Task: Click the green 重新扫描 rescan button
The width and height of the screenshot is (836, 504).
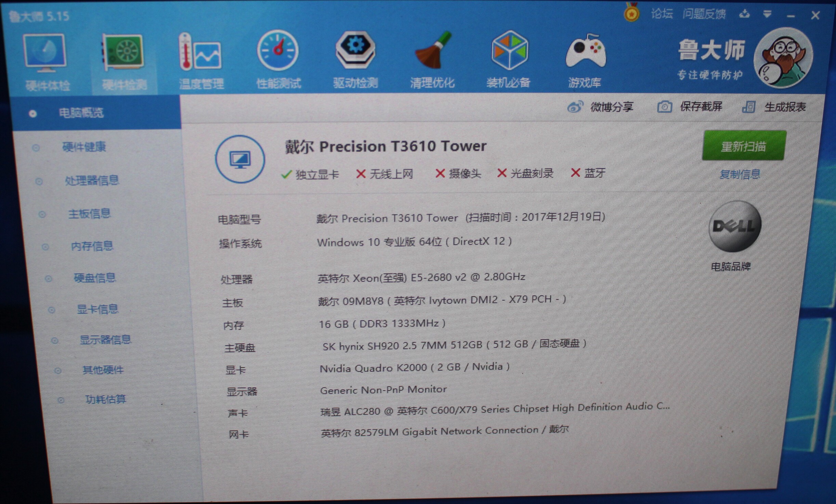Action: click(x=744, y=146)
